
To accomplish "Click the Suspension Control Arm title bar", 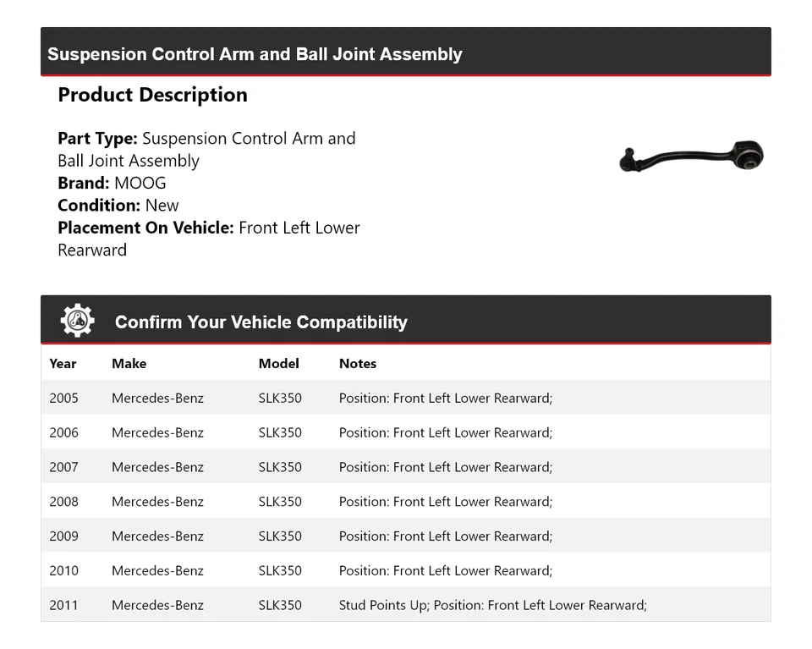I will [255, 54].
